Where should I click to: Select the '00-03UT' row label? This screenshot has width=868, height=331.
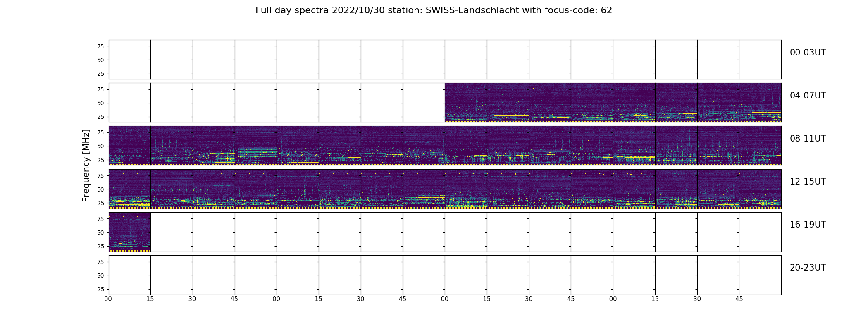pos(808,53)
